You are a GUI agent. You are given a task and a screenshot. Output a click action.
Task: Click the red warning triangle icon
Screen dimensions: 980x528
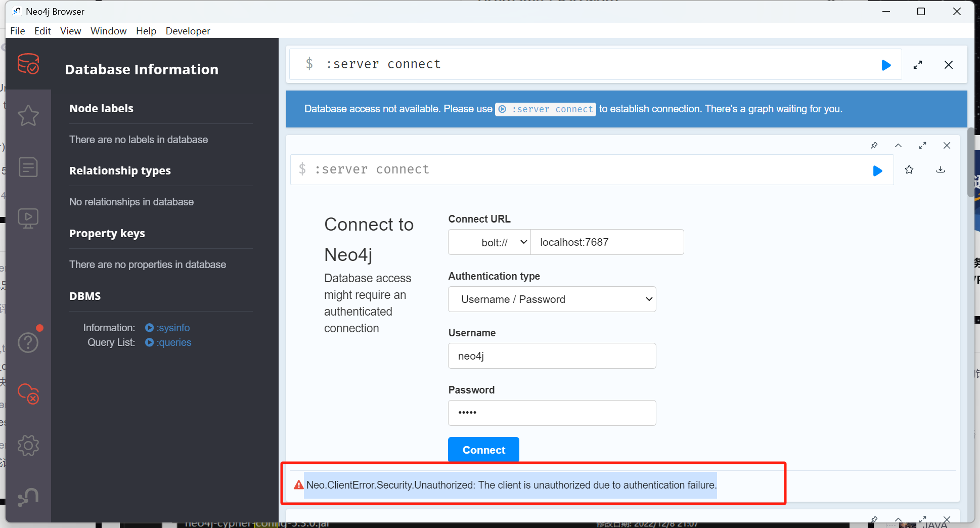299,485
